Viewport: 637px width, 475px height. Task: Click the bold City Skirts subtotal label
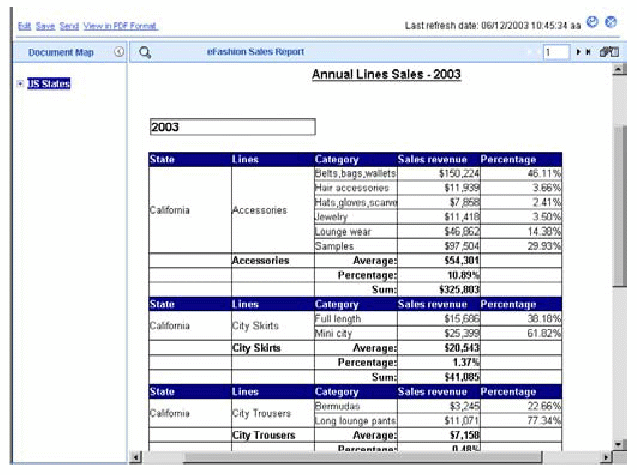click(256, 348)
